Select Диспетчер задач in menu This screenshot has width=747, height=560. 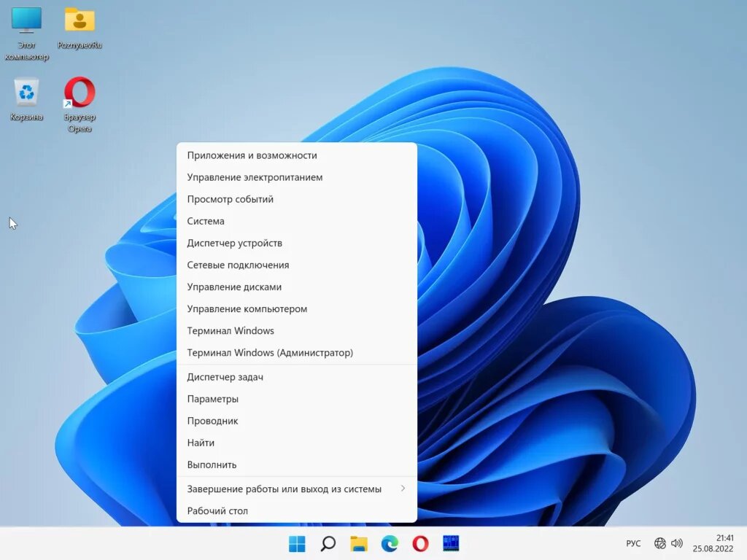tap(296, 377)
